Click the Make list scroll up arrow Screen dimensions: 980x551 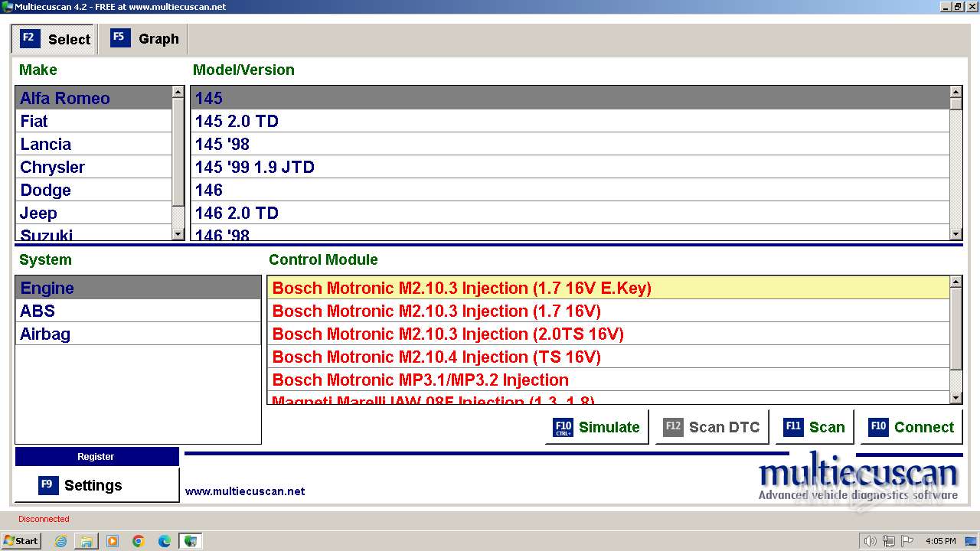[178, 92]
